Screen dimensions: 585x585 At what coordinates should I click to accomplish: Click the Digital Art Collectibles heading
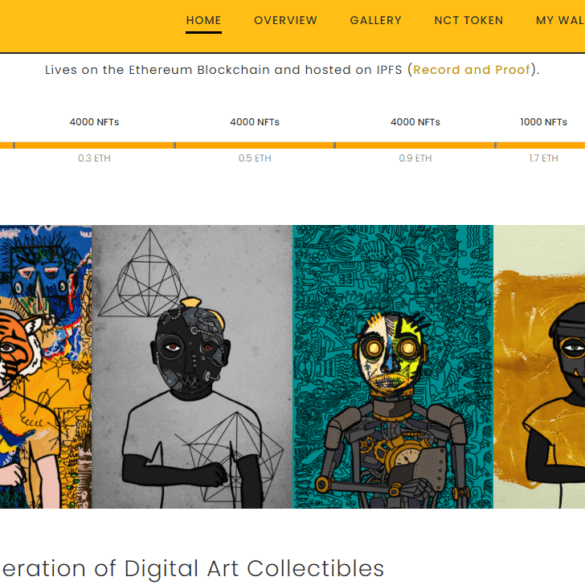tap(192, 569)
